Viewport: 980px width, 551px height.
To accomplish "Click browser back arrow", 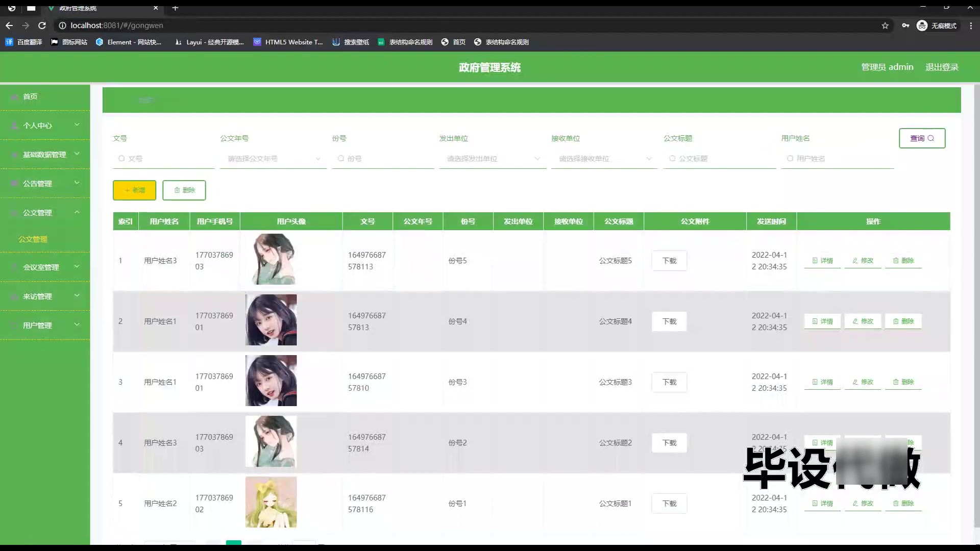I will 9,26.
